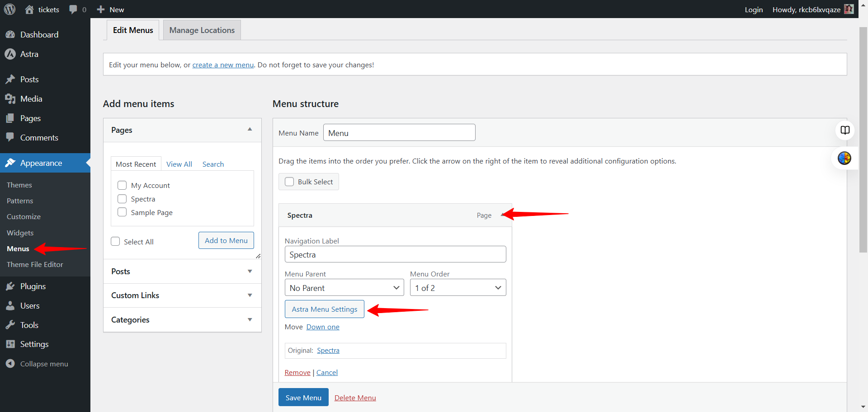Open the book-shaped knowledge base icon

(845, 130)
